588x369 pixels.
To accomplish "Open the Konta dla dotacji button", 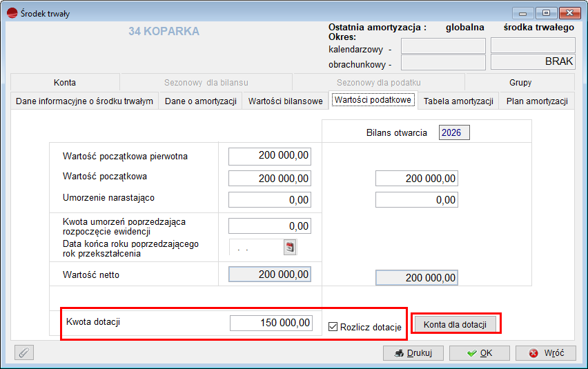I will click(x=455, y=324).
